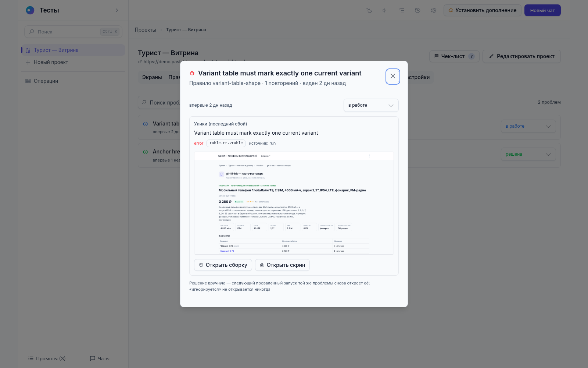Open 'в работе' status dropdown in issues list
This screenshot has height=368, width=588.
[x=528, y=126]
